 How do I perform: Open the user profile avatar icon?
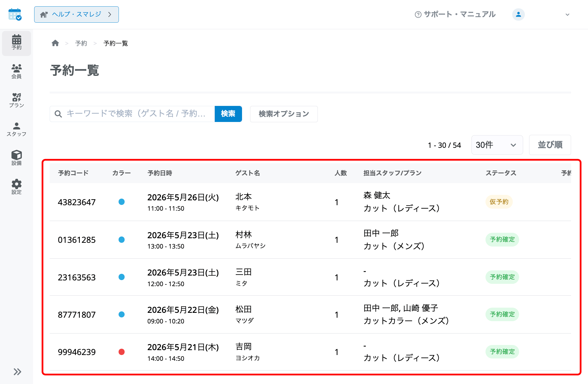[x=518, y=14]
